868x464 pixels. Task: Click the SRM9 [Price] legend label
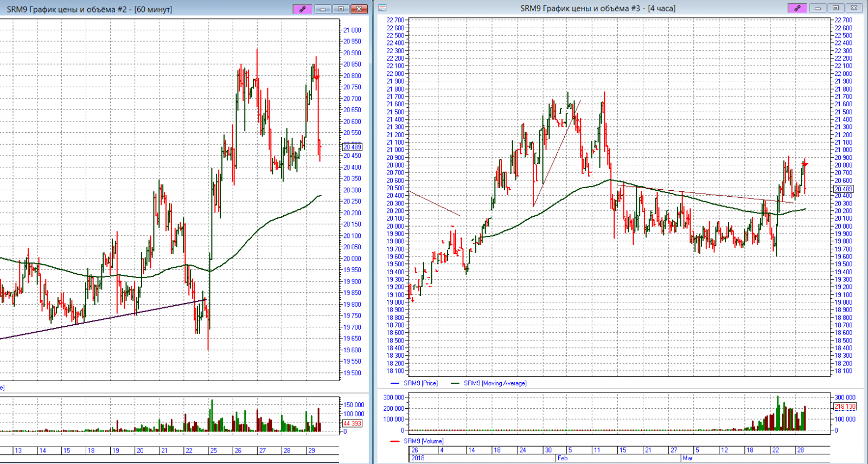click(x=420, y=383)
